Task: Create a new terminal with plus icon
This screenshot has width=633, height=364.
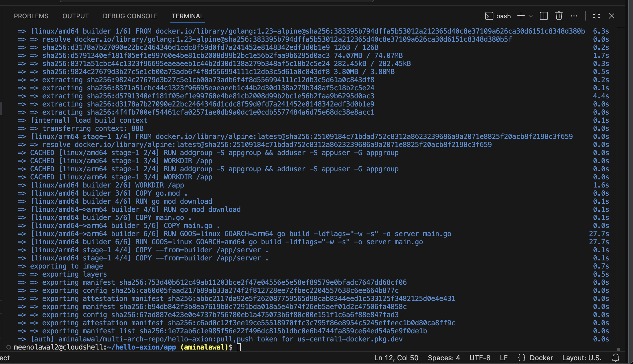Action: pyautogui.click(x=521, y=16)
